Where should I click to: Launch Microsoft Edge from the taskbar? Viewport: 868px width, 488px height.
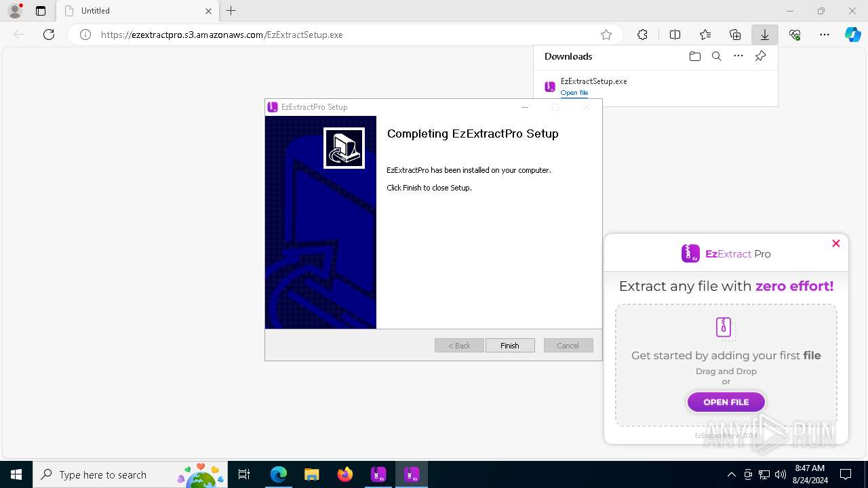[x=279, y=474]
